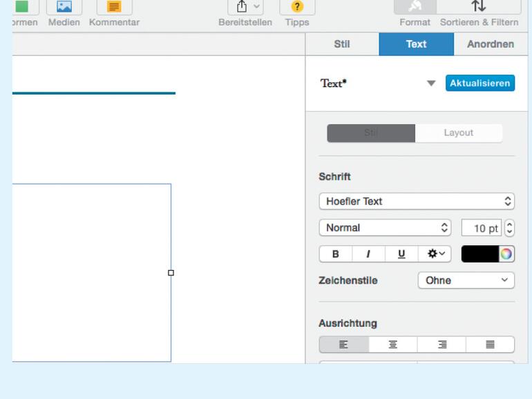
Task: Click the green Formen shape icon
Action: coord(21,6)
